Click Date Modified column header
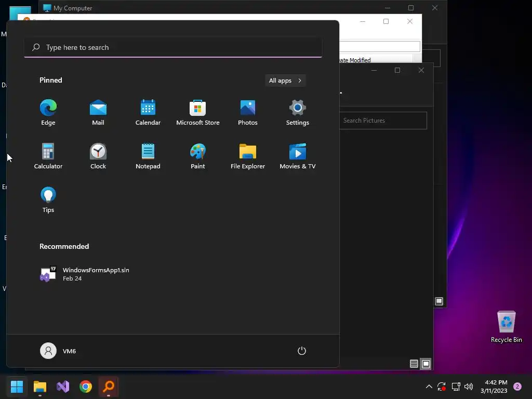This screenshot has width=532, height=399. [354, 60]
